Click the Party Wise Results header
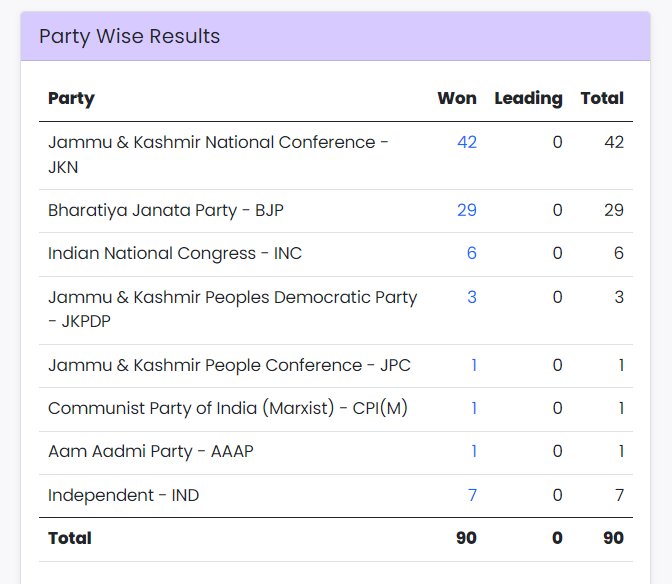The image size is (672, 584). (x=130, y=37)
